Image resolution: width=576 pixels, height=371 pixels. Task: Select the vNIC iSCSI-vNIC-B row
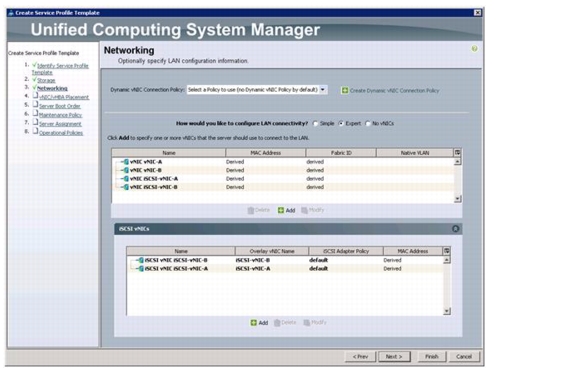click(283, 187)
